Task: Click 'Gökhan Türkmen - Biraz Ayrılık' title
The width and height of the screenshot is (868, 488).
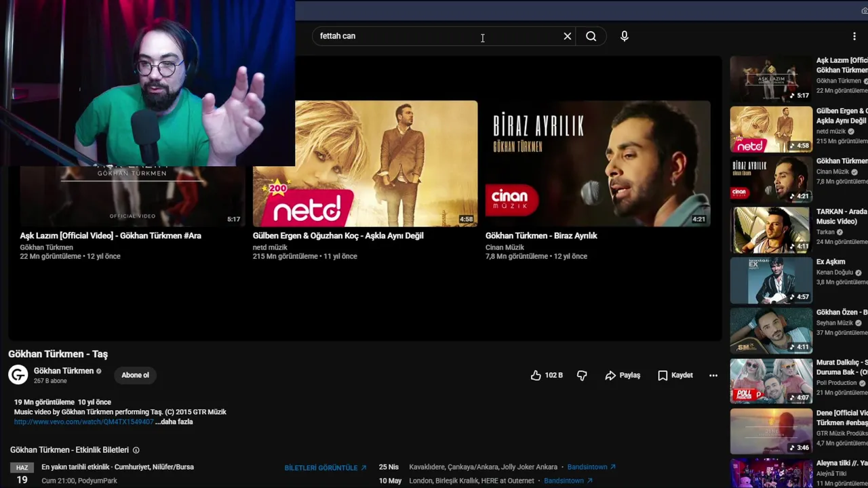Action: pyautogui.click(x=541, y=236)
